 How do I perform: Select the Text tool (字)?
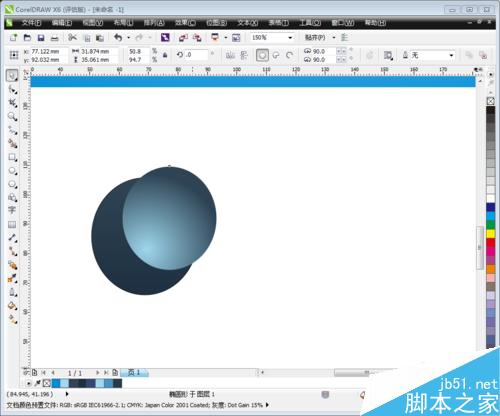[12, 210]
